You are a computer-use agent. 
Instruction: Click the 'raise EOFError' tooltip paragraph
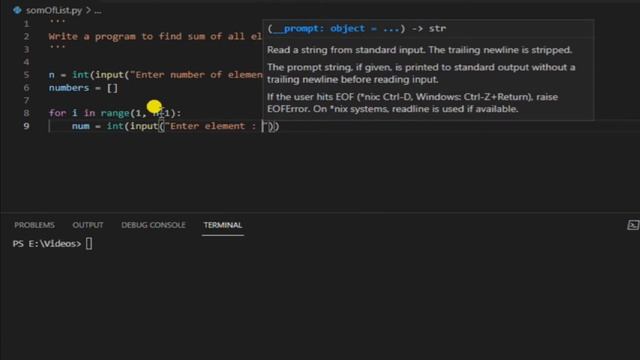412,103
